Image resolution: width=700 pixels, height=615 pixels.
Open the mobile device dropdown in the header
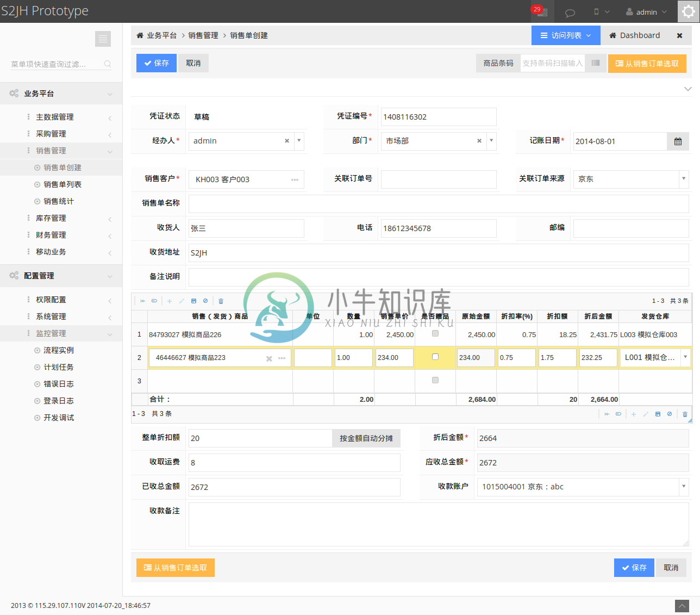click(601, 12)
